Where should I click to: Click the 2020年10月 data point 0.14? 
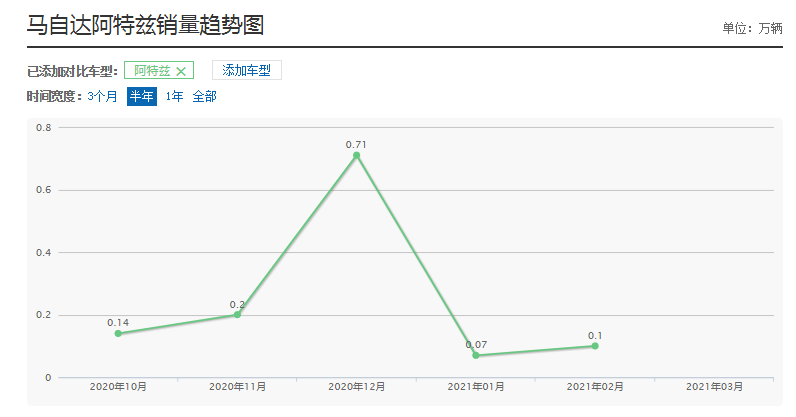pyautogui.click(x=118, y=334)
